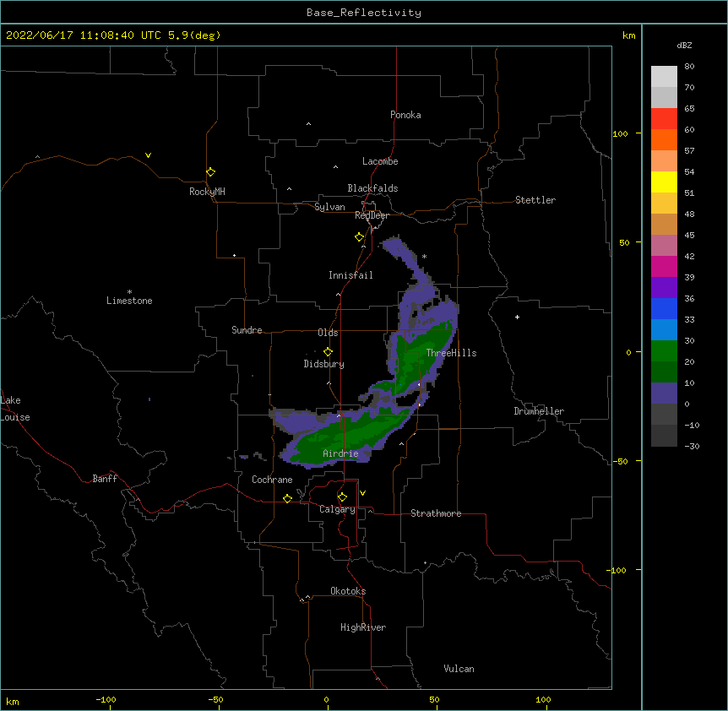Viewport: 728px width, 711px height.
Task: Click the white 70-80 dBZ legend swatch
Action: (x=664, y=77)
